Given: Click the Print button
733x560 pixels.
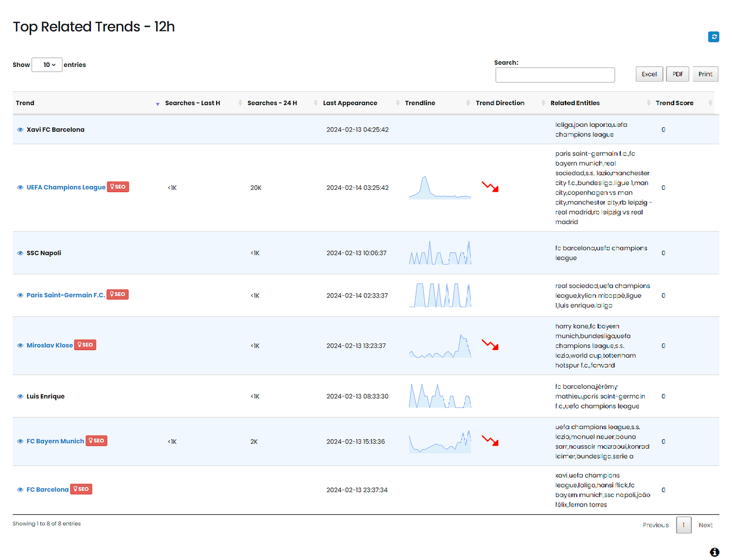Looking at the screenshot, I should [x=705, y=74].
